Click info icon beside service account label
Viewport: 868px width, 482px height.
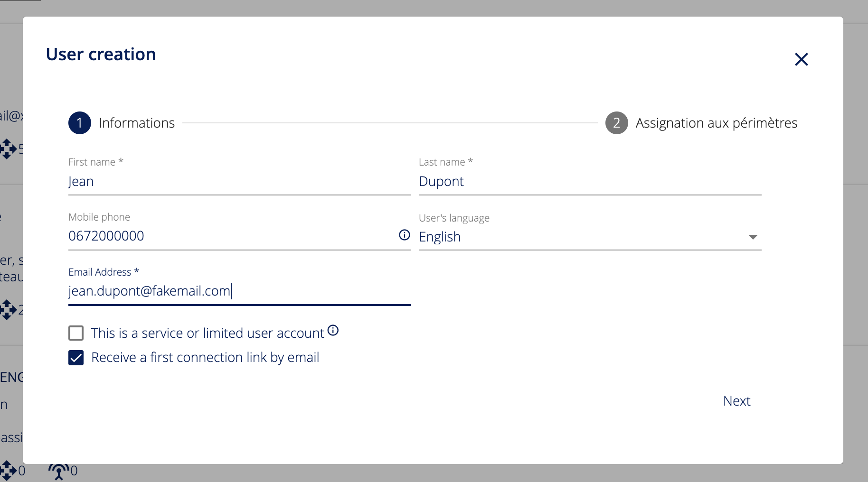pos(333,330)
